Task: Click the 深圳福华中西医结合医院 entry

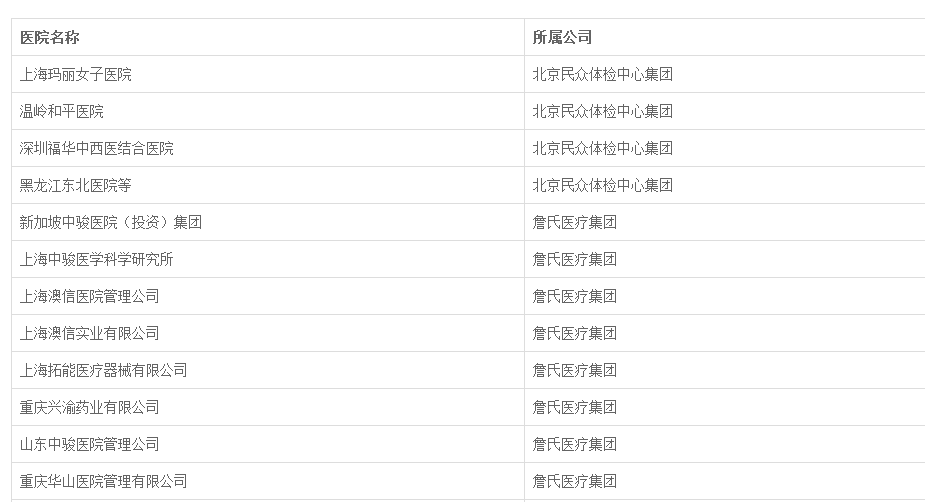Action: (97, 148)
